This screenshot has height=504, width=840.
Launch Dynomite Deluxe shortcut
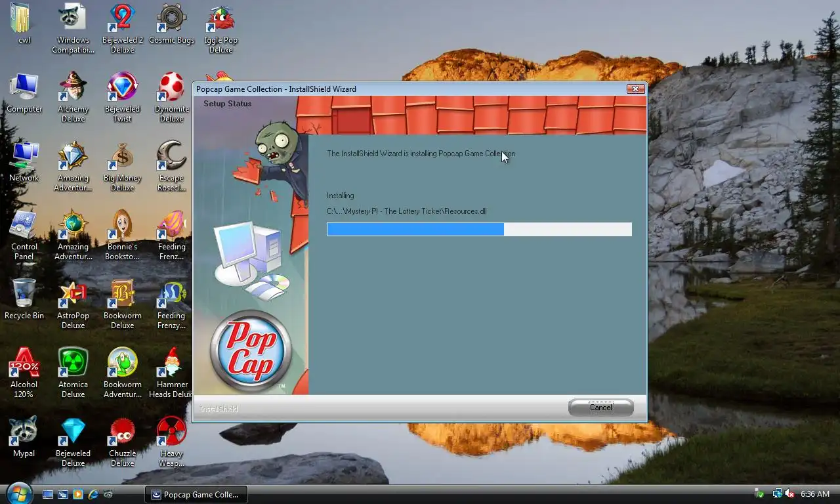[171, 98]
